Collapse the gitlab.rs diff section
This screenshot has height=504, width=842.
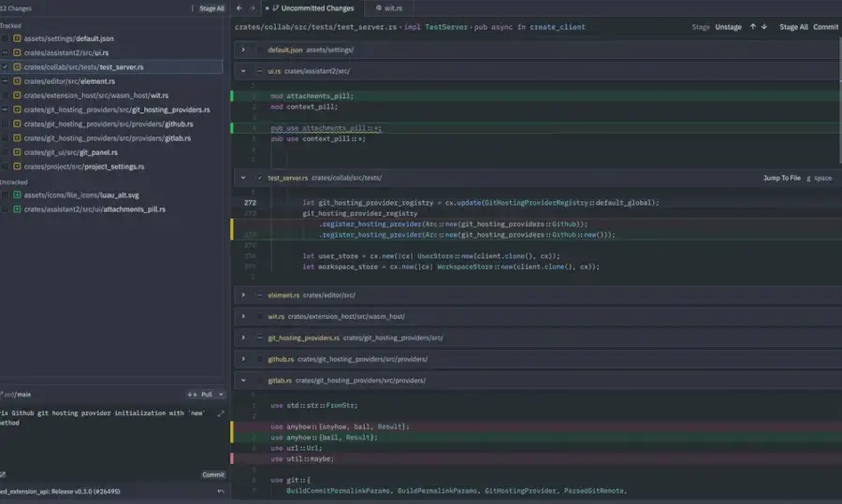point(243,381)
